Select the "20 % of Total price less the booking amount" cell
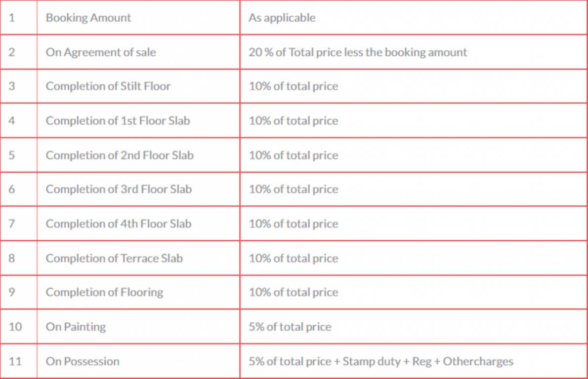The image size is (588, 379). click(358, 52)
